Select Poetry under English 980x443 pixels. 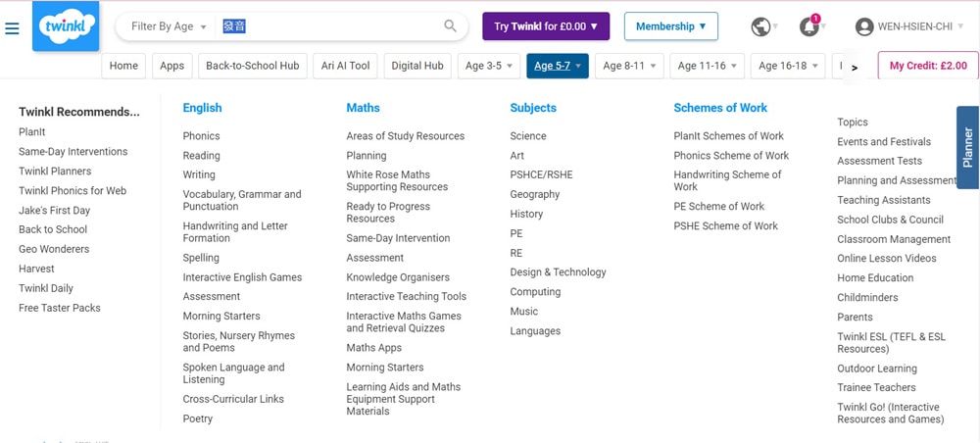pos(198,418)
